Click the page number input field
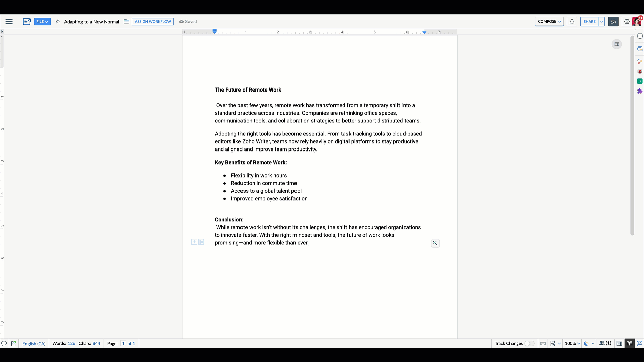The height and width of the screenshot is (362, 644). coord(123,343)
